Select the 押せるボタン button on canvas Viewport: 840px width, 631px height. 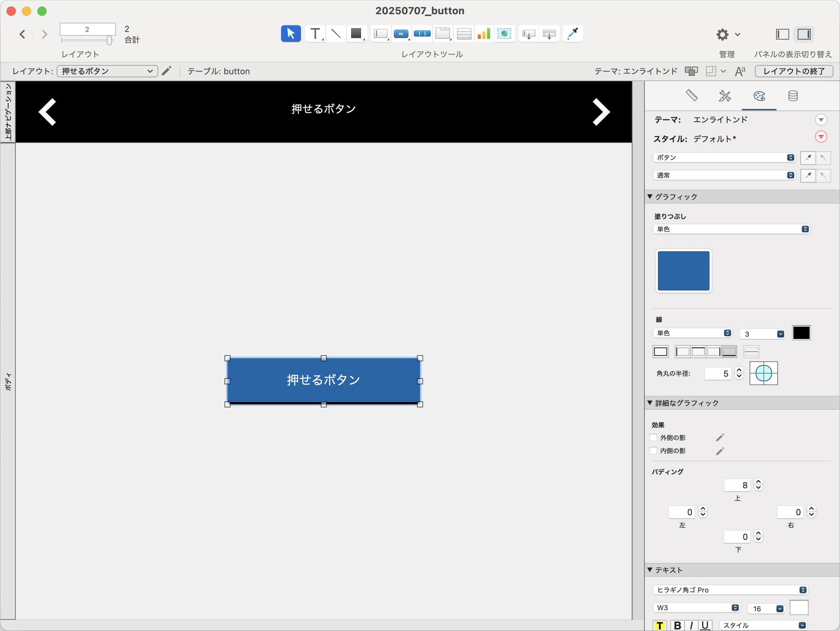(323, 381)
